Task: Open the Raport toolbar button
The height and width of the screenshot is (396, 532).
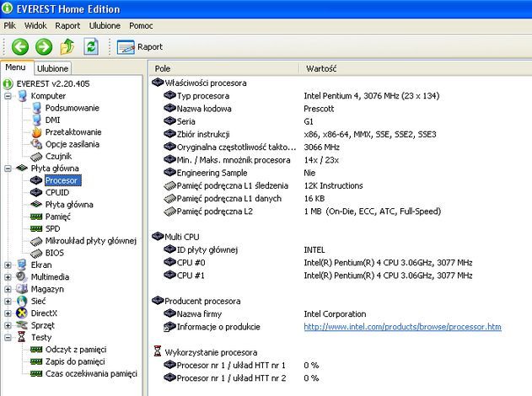Action: pos(140,47)
